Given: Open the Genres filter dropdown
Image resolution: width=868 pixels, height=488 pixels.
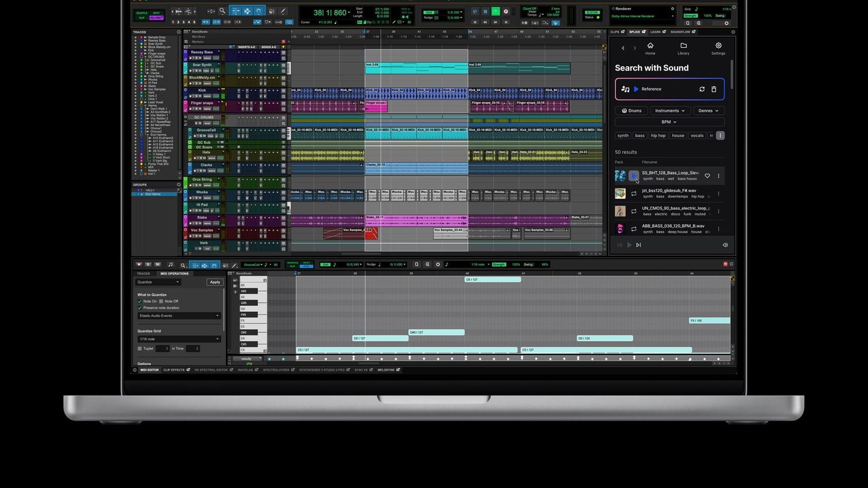Looking at the screenshot, I should (709, 111).
